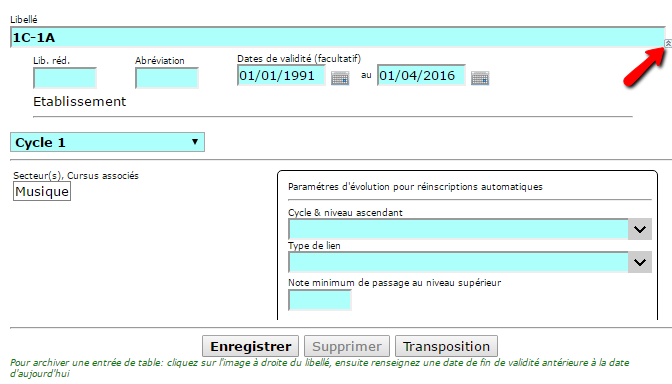Focus the Lib. réd. input field
Screen dimensions: 672x384
point(65,78)
